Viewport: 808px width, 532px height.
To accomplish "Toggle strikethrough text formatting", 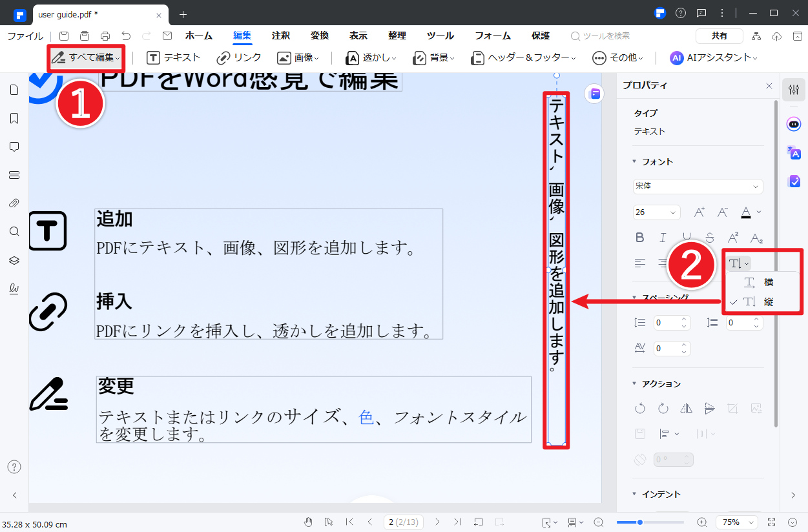I will (x=710, y=238).
